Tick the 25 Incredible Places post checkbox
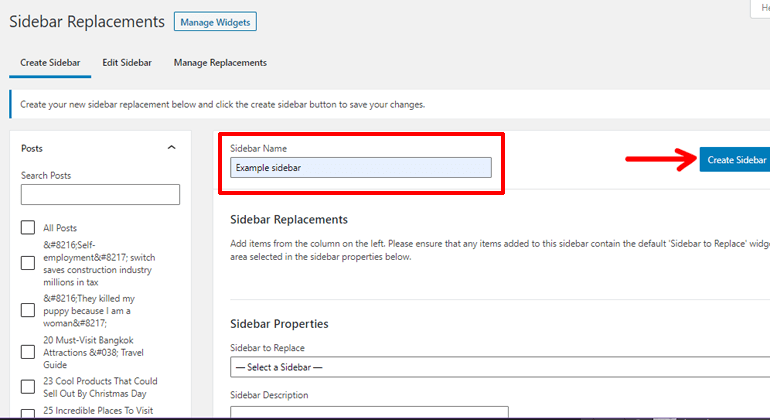Image resolution: width=770 pixels, height=420 pixels. coord(28,411)
